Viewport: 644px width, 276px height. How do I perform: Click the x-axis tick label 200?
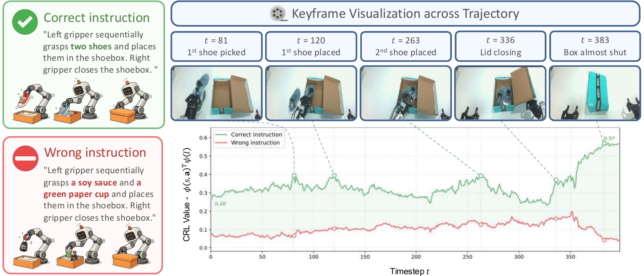416,257
